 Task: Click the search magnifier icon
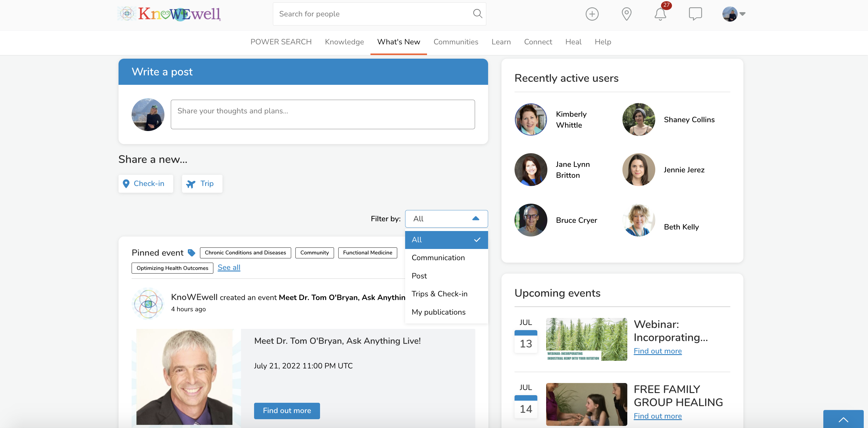tap(477, 14)
